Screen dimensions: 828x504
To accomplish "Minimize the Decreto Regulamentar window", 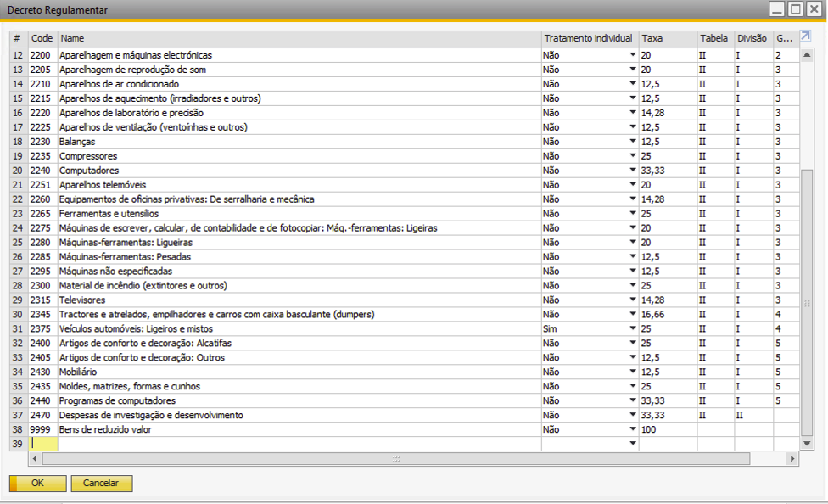I will pyautogui.click(x=777, y=9).
